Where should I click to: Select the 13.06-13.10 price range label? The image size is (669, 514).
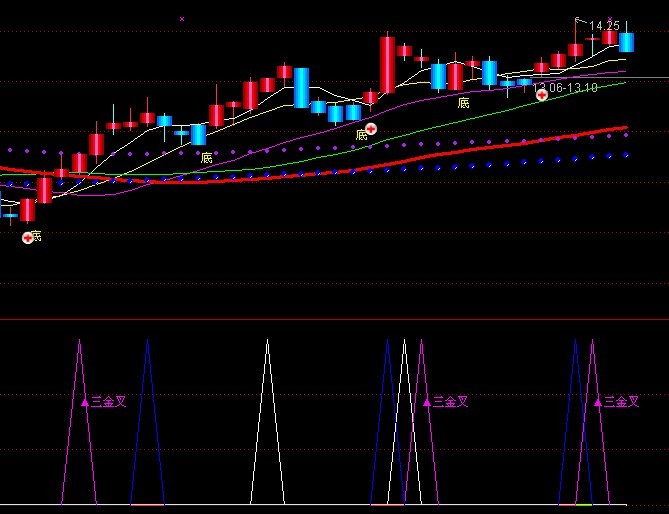[565, 88]
